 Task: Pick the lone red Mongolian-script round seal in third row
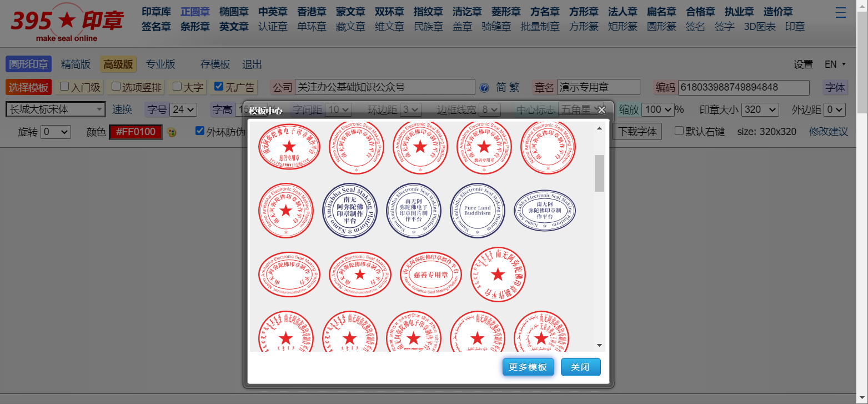[498, 275]
